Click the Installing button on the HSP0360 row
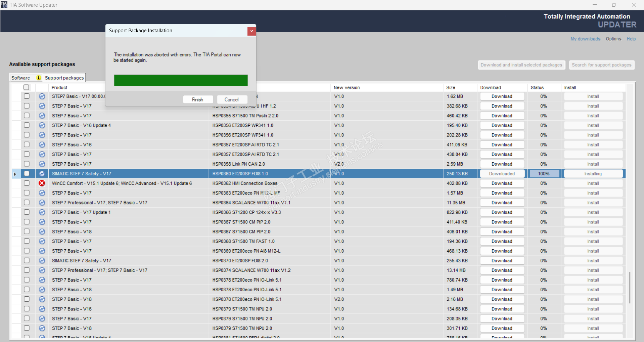 pos(593,174)
